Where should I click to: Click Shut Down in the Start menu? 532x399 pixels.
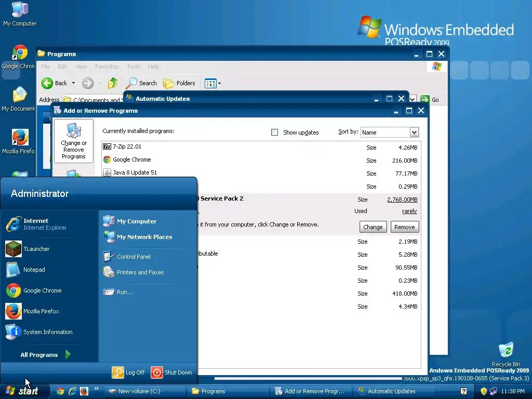click(x=171, y=372)
